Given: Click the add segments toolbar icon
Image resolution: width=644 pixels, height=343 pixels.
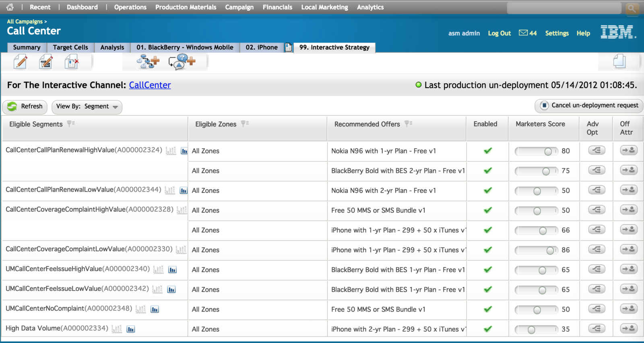Looking at the screenshot, I should point(148,62).
